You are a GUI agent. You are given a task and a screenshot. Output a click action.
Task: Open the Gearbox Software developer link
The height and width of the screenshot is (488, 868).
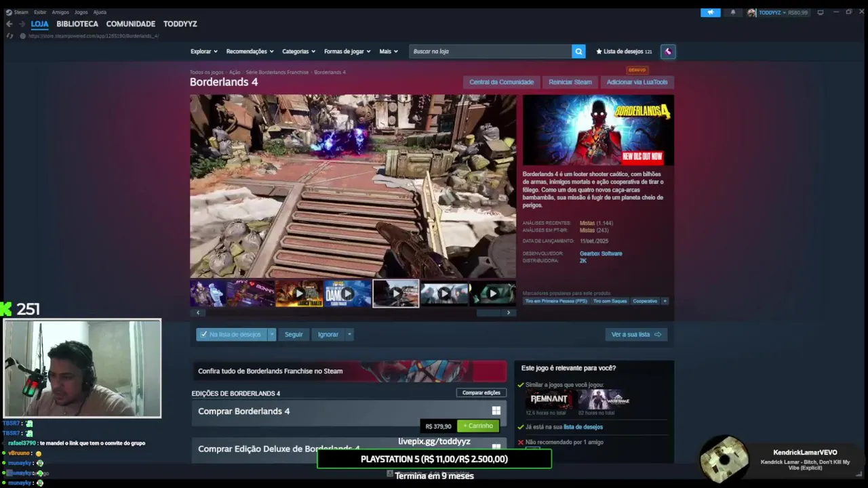point(601,253)
